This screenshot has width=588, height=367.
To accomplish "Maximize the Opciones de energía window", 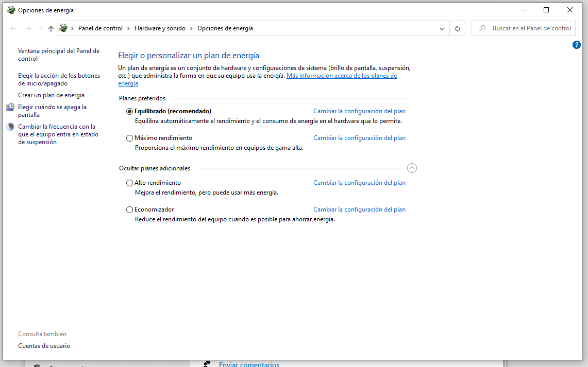I will 546,10.
